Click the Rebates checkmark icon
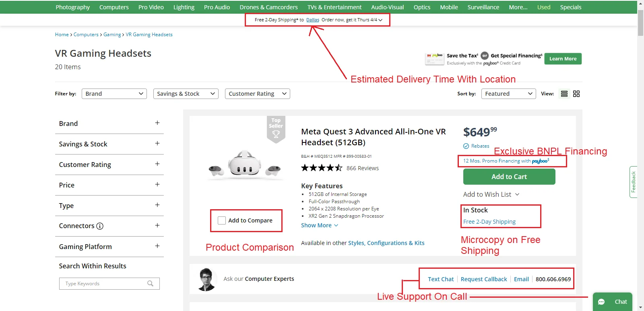The height and width of the screenshot is (311, 644). (466, 146)
